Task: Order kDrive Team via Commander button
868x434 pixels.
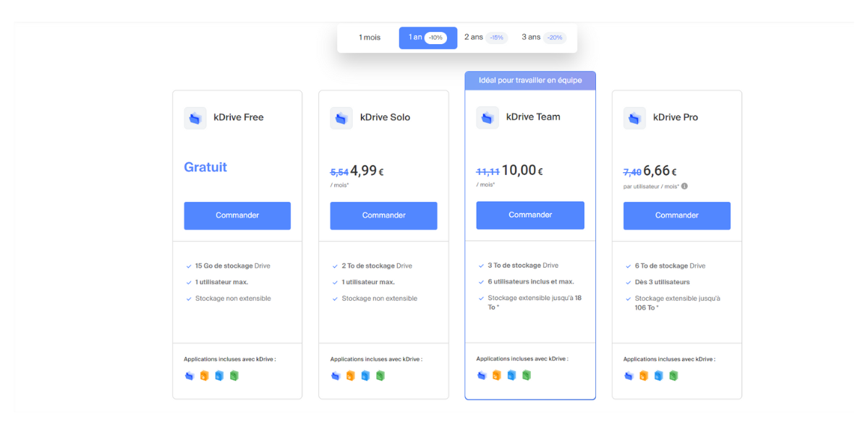Action: 530,215
